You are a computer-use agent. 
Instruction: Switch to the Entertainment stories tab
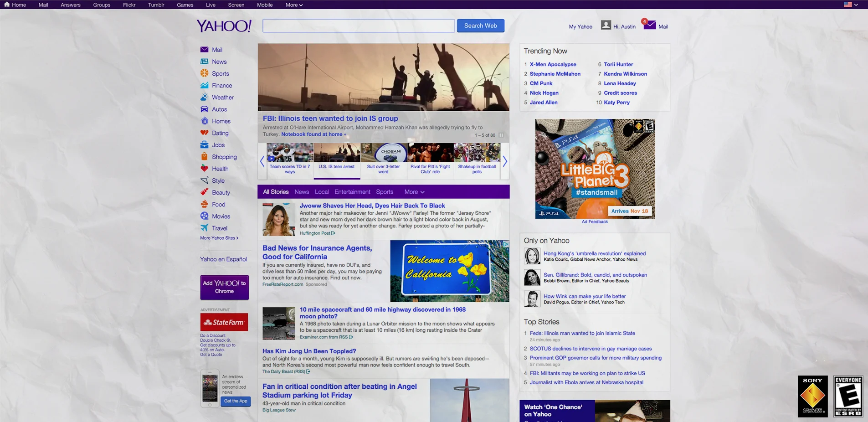[352, 192]
